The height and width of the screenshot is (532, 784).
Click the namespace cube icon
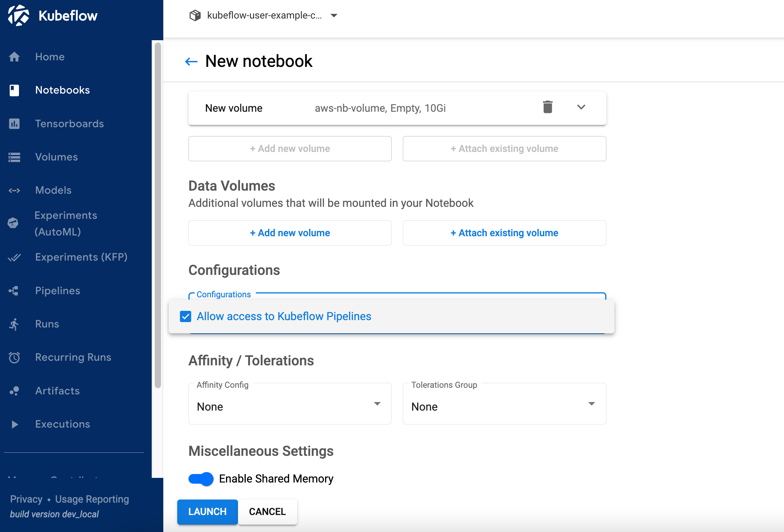(x=195, y=15)
